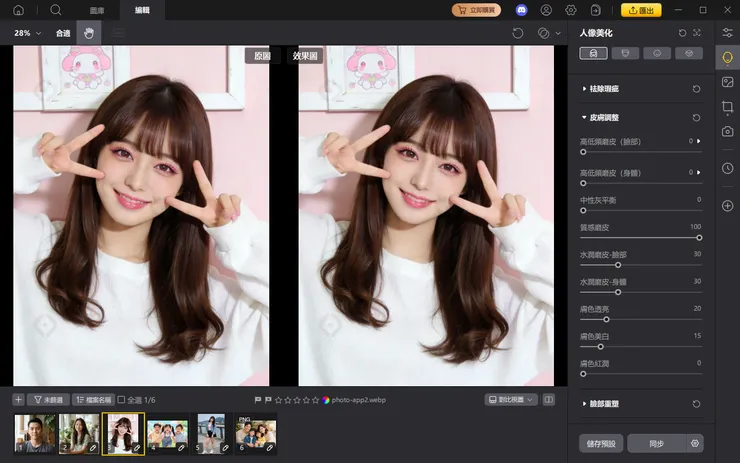740x463 pixels.
Task: Reset the 祛除瑕疵 section
Action: tap(696, 89)
